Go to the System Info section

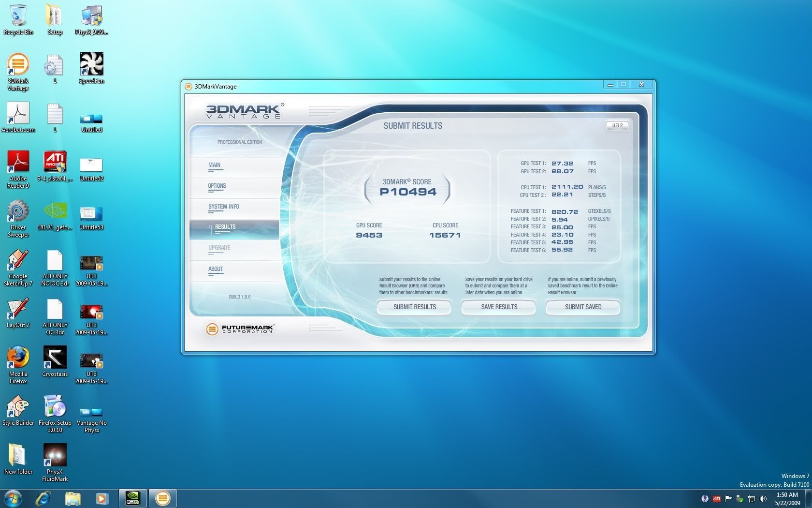[224, 207]
